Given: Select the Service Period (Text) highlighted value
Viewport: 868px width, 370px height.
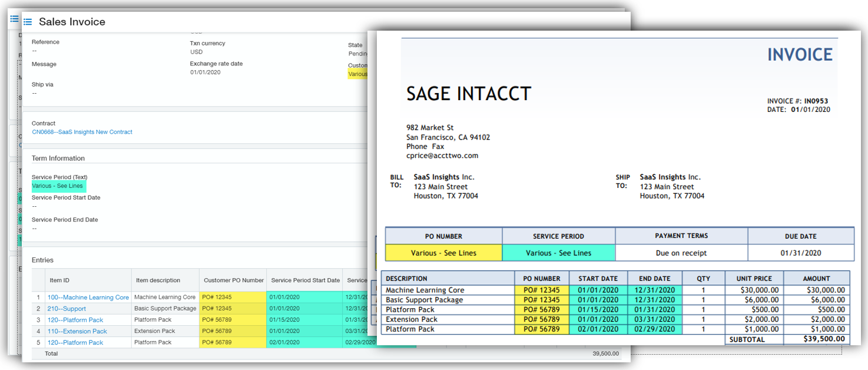Looking at the screenshot, I should click(x=58, y=186).
